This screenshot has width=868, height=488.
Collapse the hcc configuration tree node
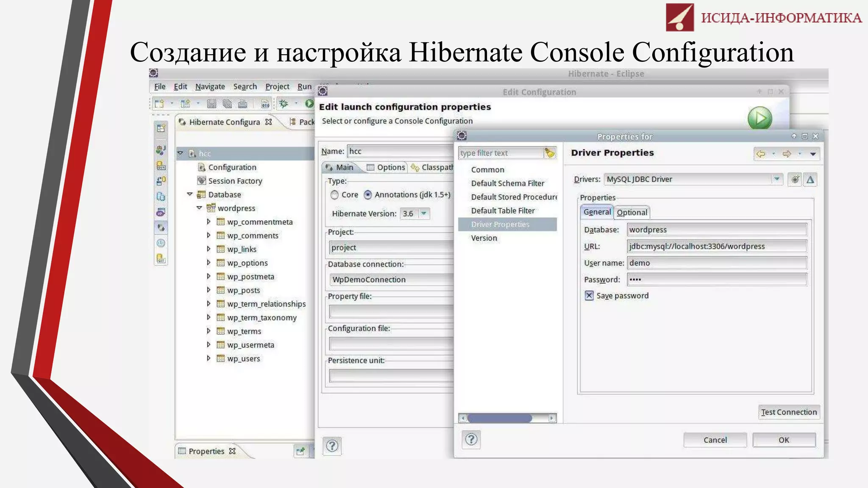click(x=181, y=153)
